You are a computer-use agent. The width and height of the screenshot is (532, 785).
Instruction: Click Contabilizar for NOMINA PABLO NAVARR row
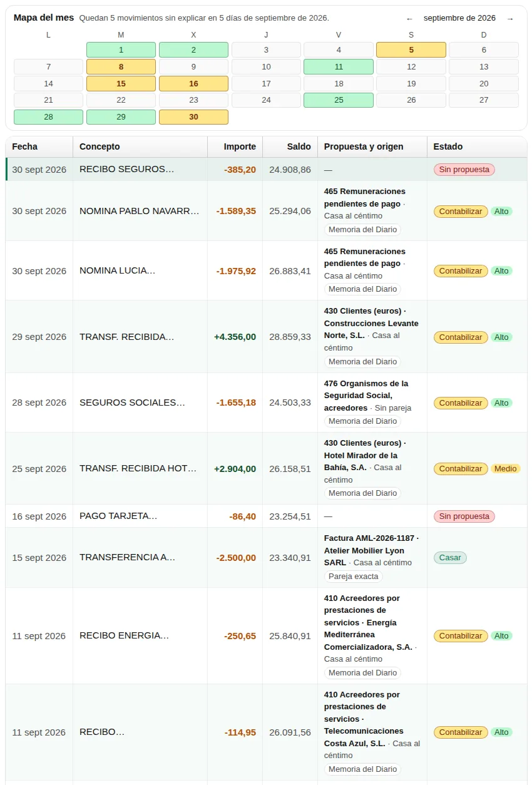[x=461, y=212]
